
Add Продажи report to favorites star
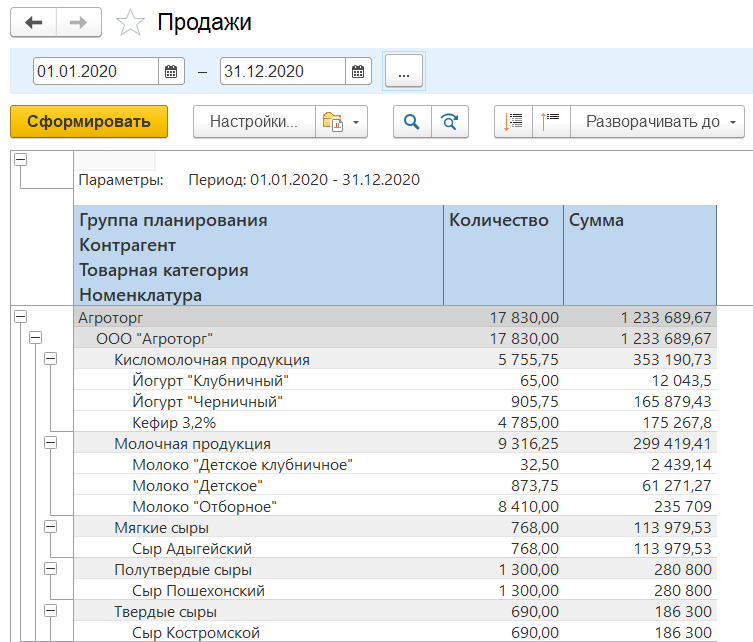[129, 22]
